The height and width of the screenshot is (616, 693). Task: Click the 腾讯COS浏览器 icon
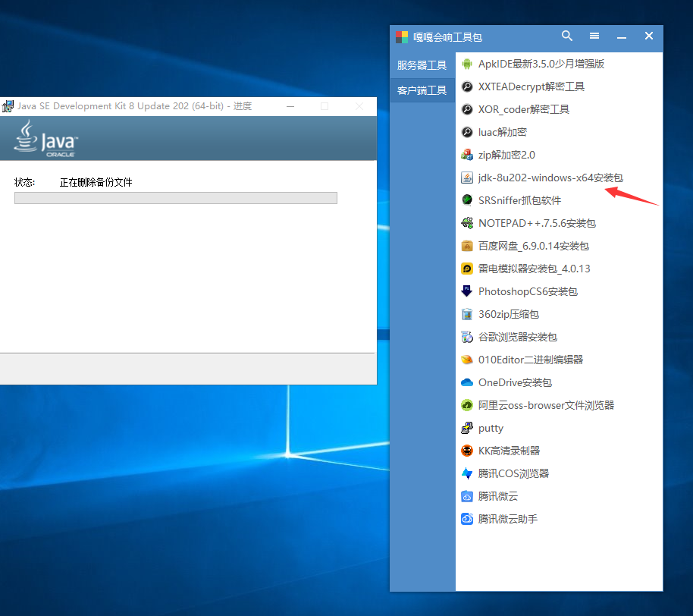(467, 473)
